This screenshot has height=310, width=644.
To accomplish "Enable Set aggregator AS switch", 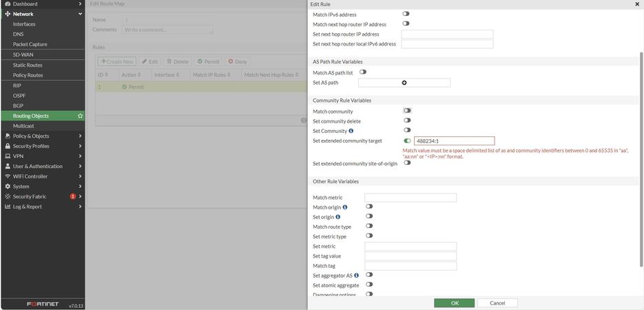I will pyautogui.click(x=369, y=275).
